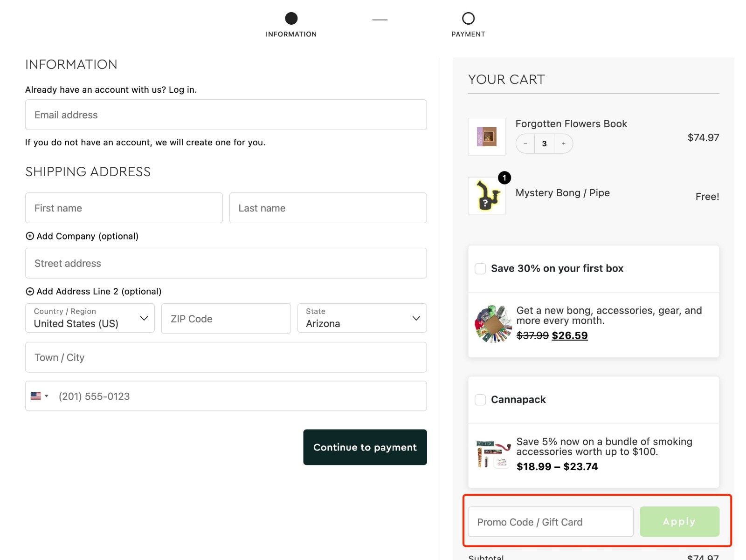Screen dimensions: 746x560
Task: Click the Payment step indicator circle
Action: (x=468, y=19)
